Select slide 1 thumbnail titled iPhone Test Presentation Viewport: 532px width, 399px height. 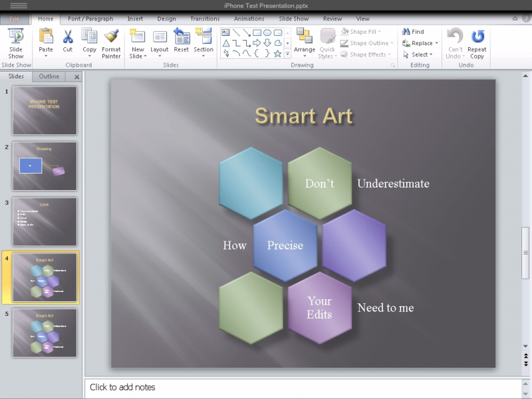(x=45, y=110)
